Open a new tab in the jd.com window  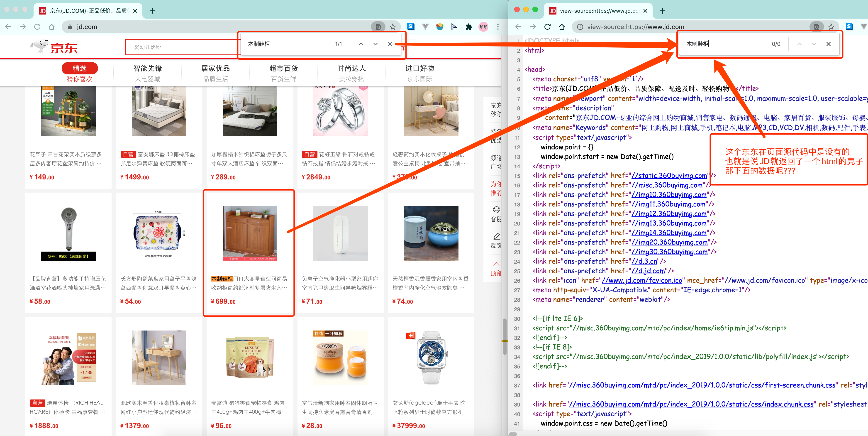coord(152,11)
